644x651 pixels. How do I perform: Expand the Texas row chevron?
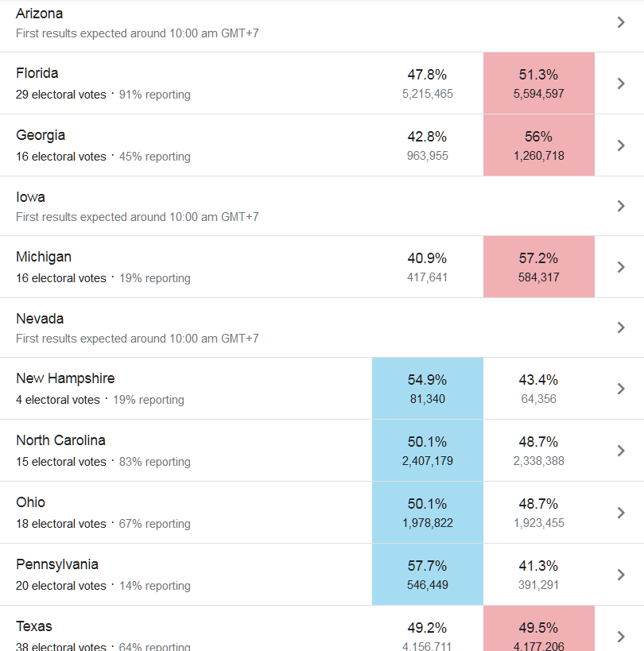pyautogui.click(x=621, y=636)
